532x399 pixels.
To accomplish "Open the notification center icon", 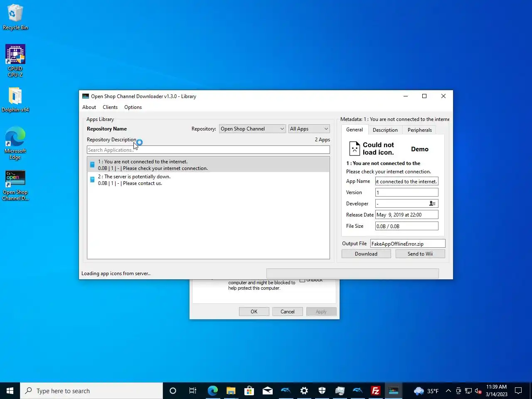I will tap(518, 391).
